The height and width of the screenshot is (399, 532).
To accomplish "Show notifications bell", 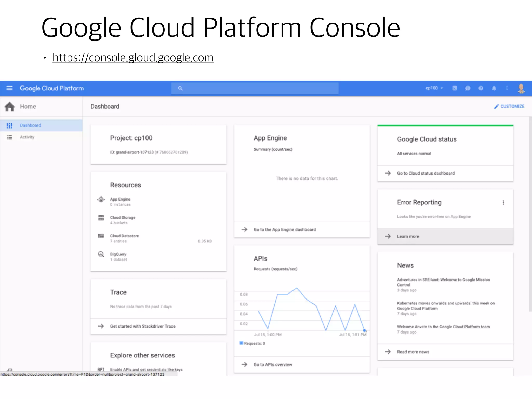I will pyautogui.click(x=494, y=88).
